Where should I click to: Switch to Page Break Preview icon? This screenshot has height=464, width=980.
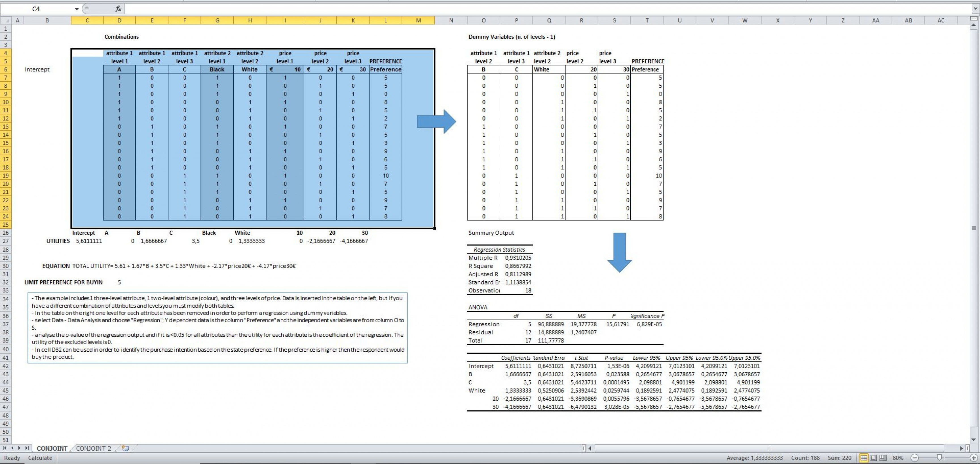click(883, 457)
